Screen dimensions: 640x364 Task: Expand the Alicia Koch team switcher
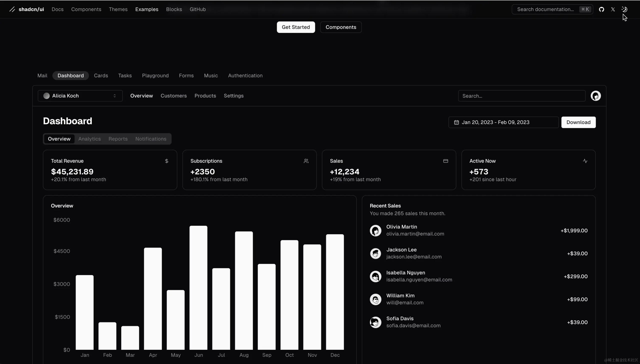pos(80,96)
